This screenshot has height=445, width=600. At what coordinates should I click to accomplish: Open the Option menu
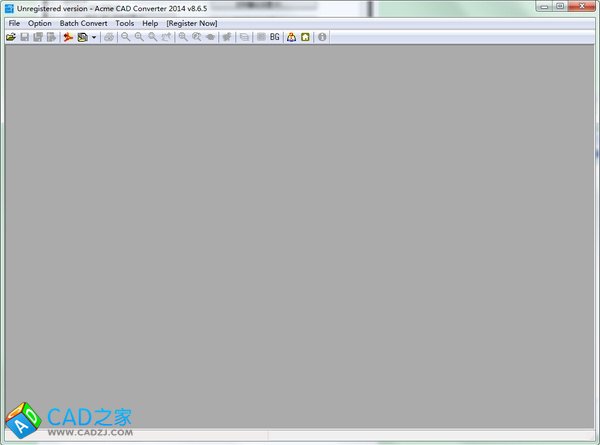[40, 23]
